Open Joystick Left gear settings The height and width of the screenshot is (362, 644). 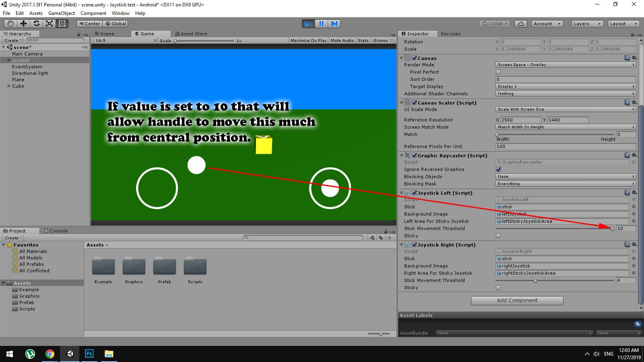point(634,193)
